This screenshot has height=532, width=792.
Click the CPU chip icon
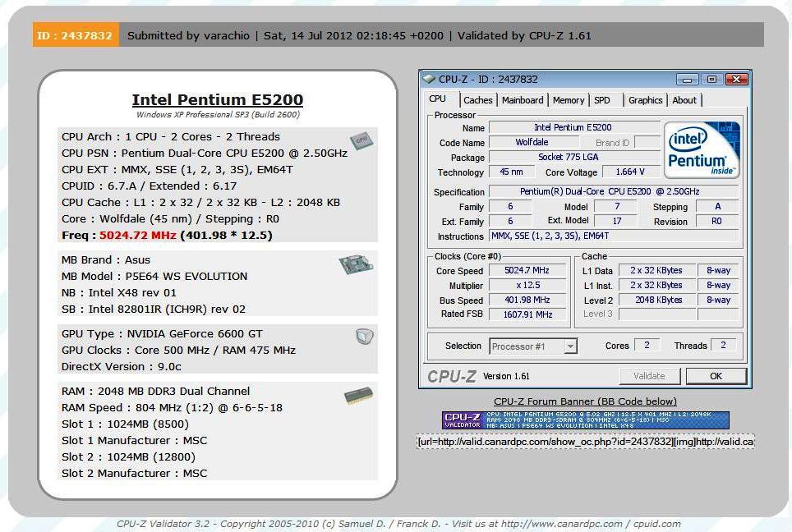pos(359,140)
